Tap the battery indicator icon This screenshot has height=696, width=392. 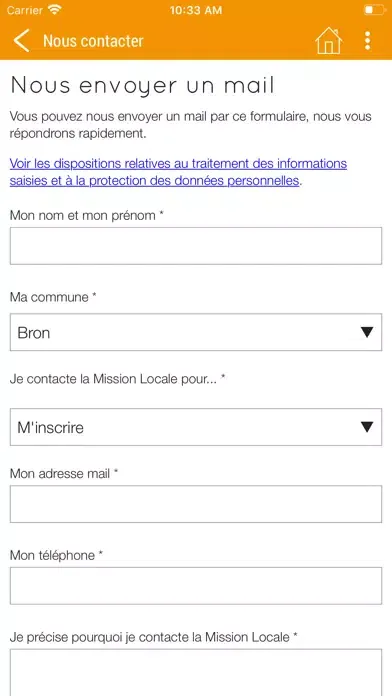coord(374,10)
